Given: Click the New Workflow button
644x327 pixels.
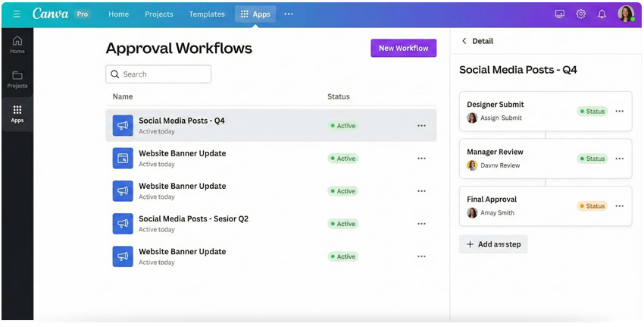Looking at the screenshot, I should [x=403, y=48].
